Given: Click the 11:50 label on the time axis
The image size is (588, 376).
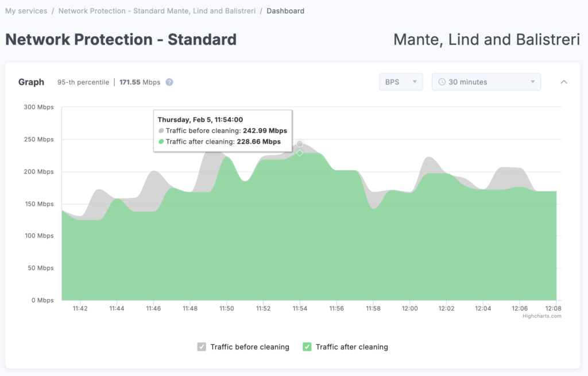Looking at the screenshot, I should pos(227,309).
